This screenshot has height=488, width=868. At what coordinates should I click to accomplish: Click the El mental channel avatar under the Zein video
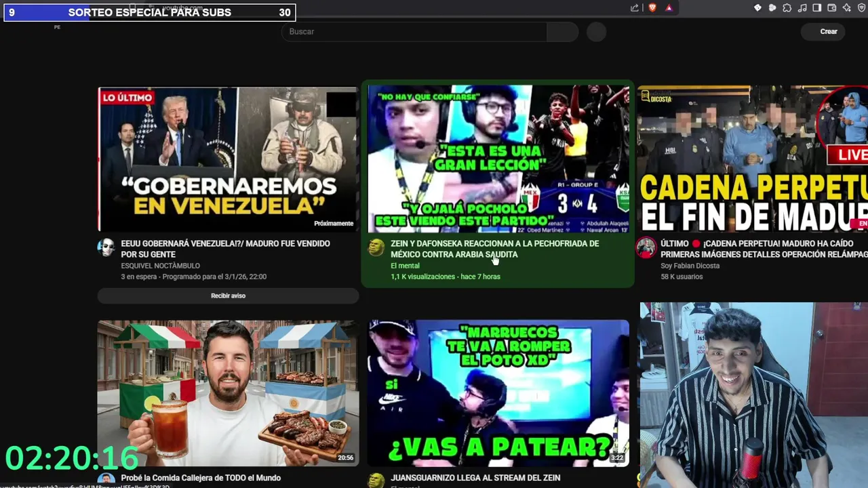(376, 247)
